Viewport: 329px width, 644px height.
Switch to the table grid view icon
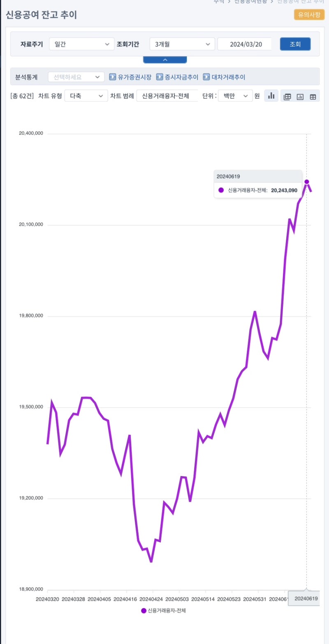[313, 96]
